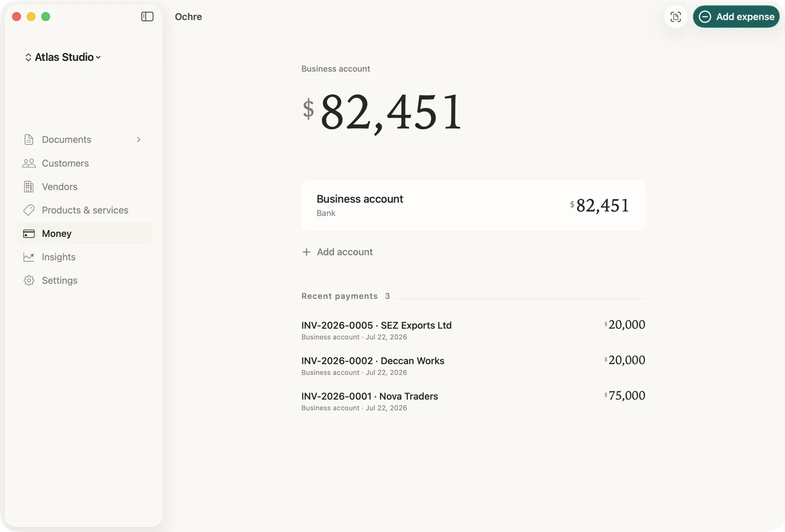Image resolution: width=785 pixels, height=532 pixels.
Task: Close the window with the red button
Action: 16,17
